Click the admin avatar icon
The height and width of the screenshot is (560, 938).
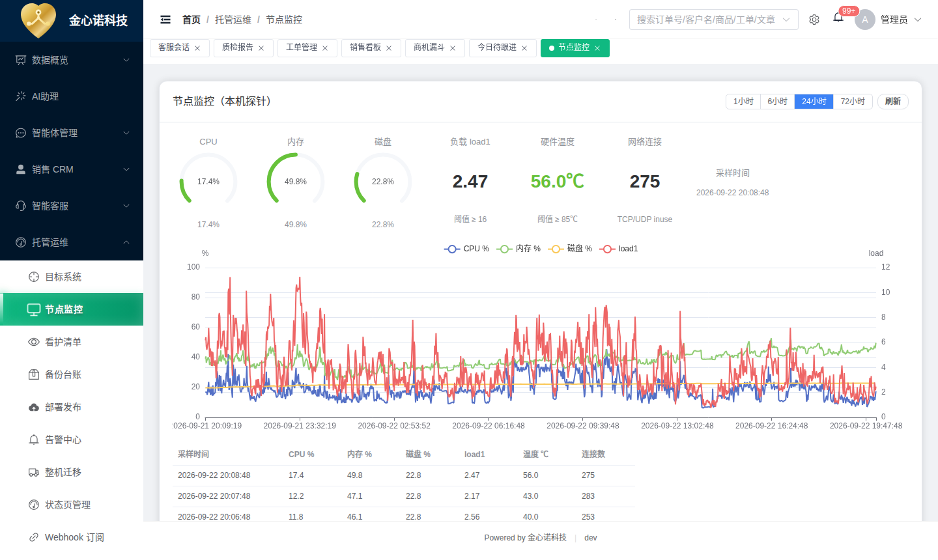click(865, 20)
